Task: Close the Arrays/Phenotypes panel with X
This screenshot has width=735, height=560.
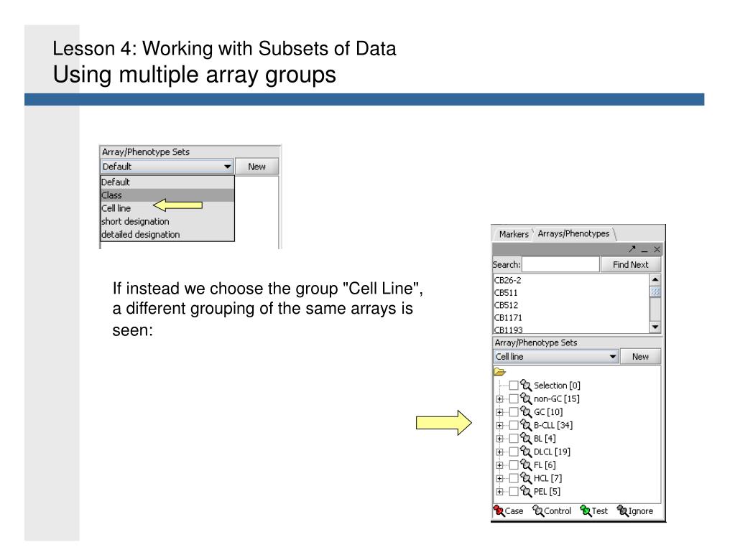Action: 657,249
